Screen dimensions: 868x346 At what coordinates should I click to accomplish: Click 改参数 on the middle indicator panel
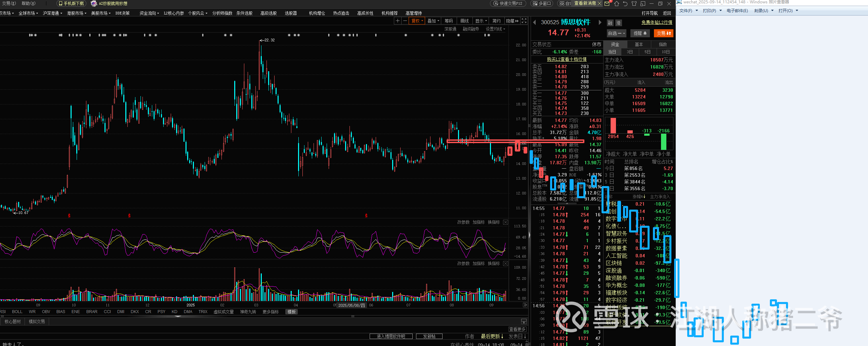[x=463, y=222]
